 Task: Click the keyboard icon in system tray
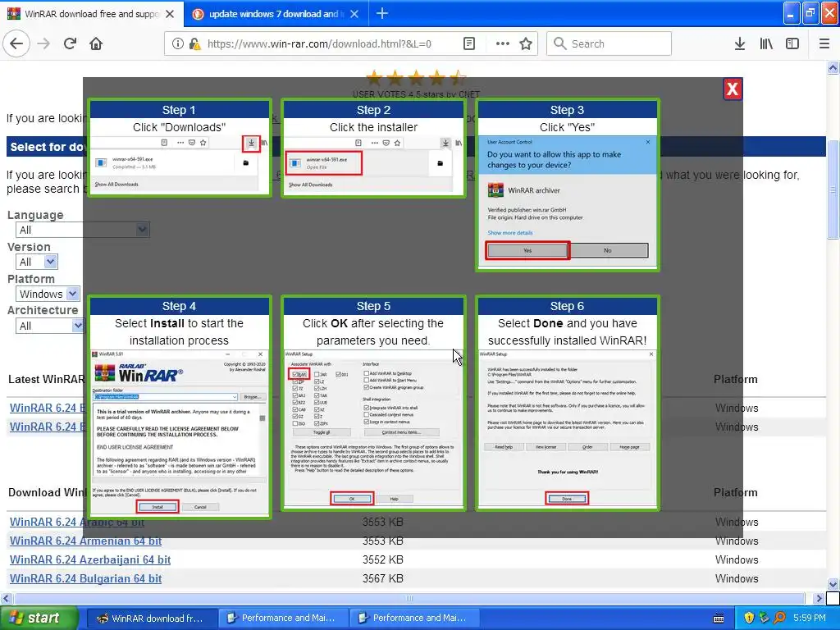click(719, 619)
